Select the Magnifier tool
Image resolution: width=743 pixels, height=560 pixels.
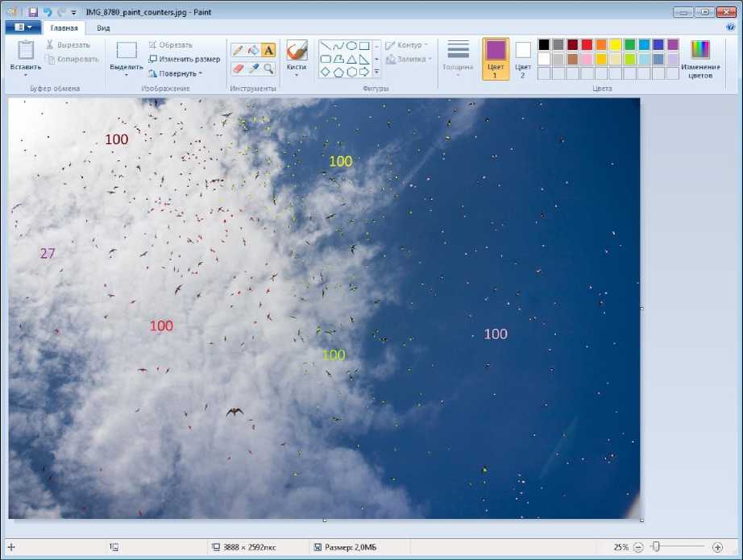[x=268, y=68]
